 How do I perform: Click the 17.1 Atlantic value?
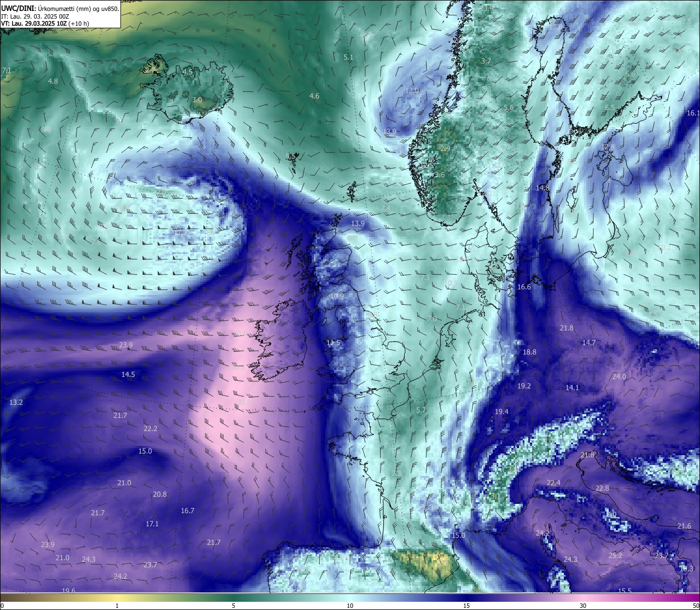pyautogui.click(x=152, y=524)
